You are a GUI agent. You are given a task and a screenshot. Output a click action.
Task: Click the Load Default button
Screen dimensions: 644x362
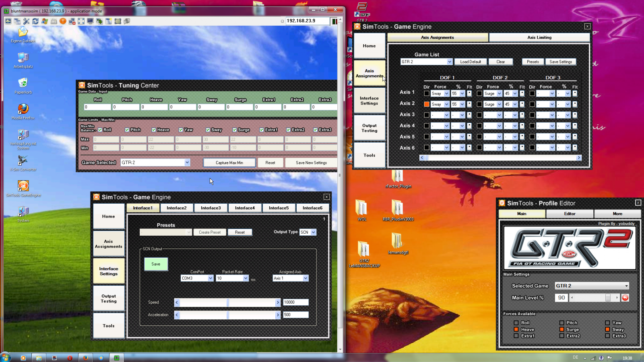(x=470, y=62)
